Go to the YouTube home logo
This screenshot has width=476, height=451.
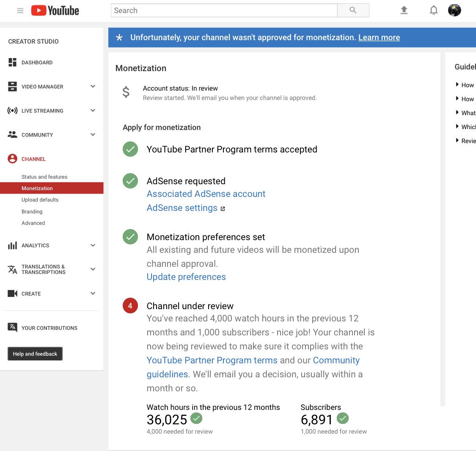tap(55, 11)
